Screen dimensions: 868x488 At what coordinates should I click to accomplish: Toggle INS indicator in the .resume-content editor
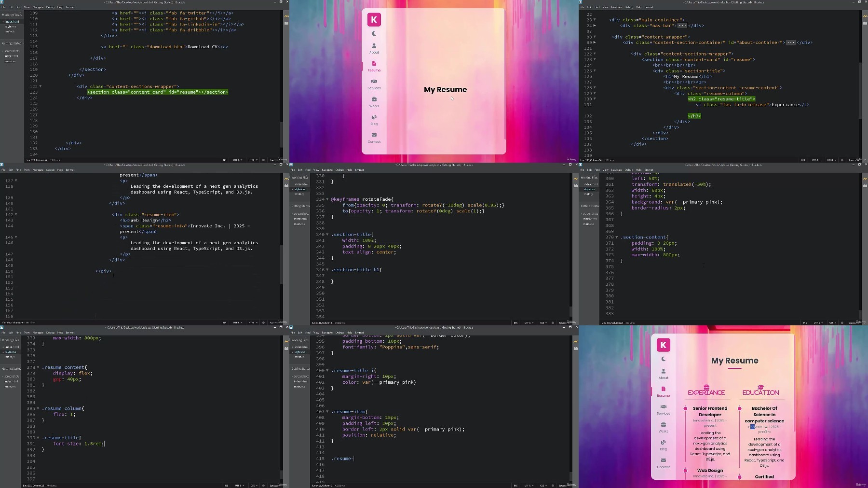(226, 485)
